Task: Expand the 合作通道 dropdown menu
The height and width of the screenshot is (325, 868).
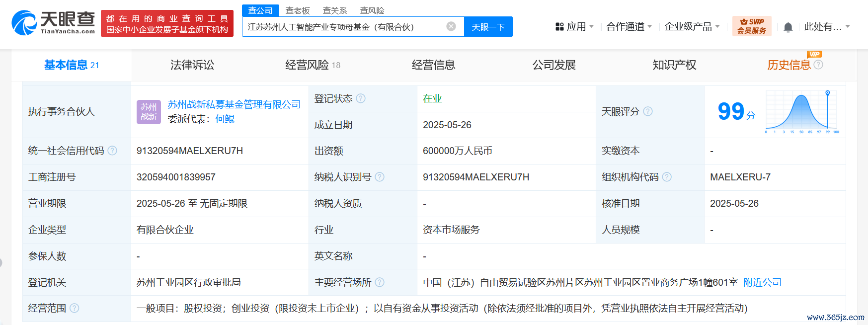Action: 649,26
